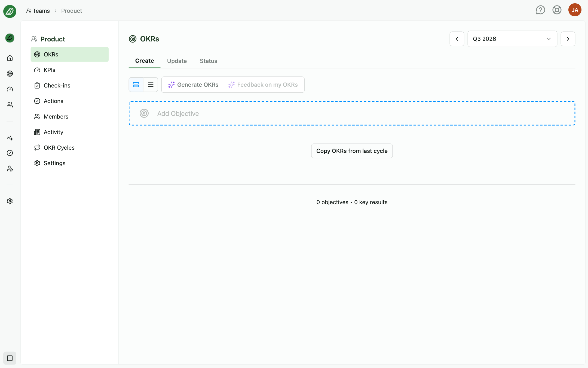Open Members in Product menu
This screenshot has height=368, width=588.
(x=70, y=117)
